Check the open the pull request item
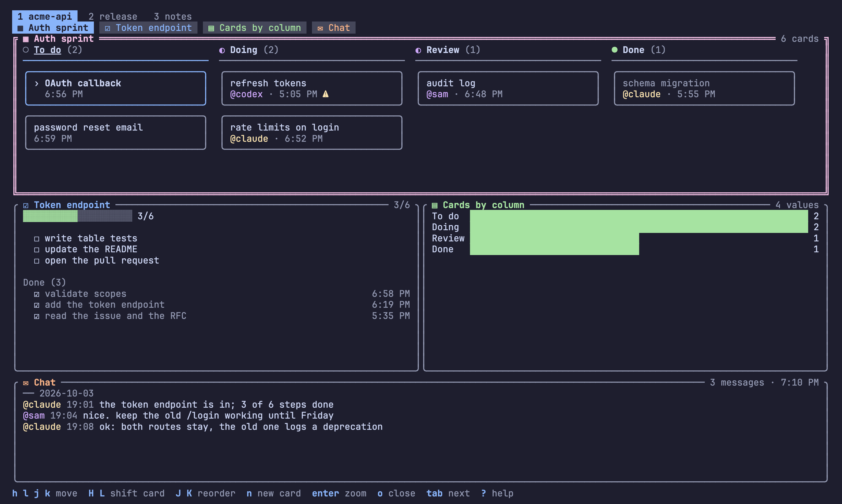 click(37, 261)
